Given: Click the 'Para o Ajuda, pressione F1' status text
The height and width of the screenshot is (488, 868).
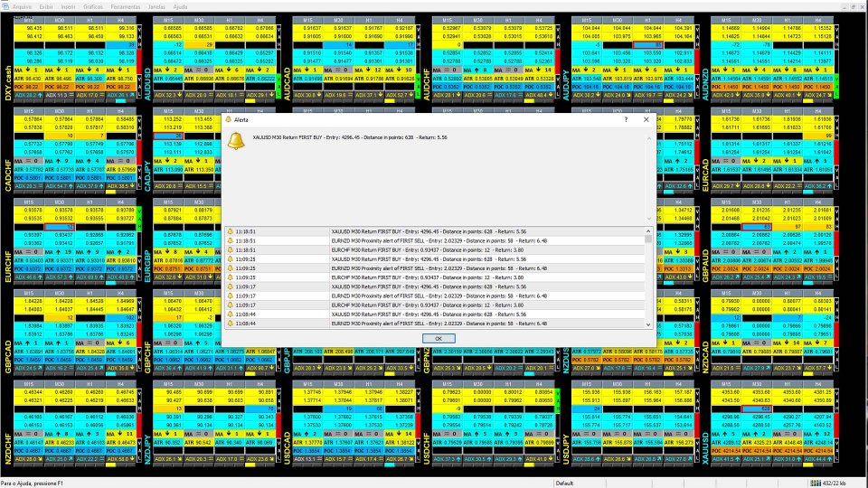Looking at the screenshot, I should (33, 483).
